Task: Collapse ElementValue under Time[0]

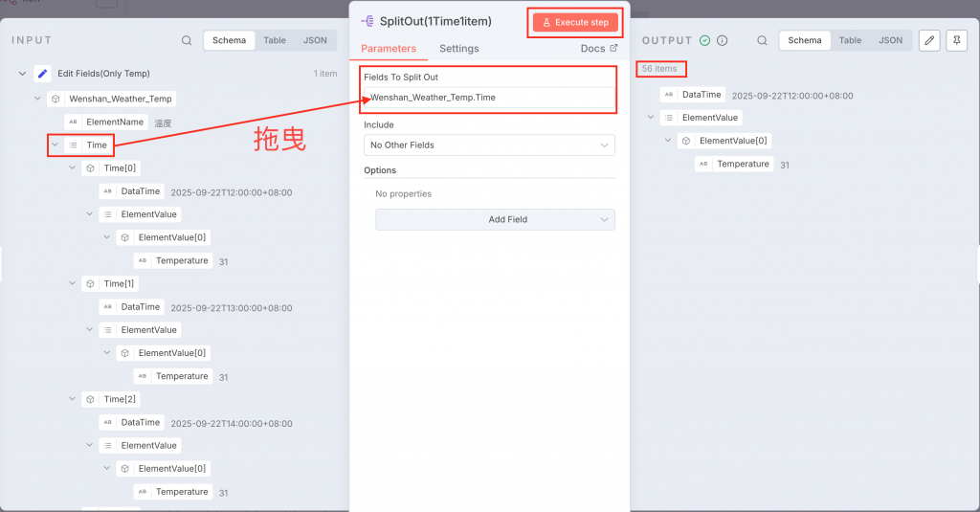Action: (x=90, y=214)
